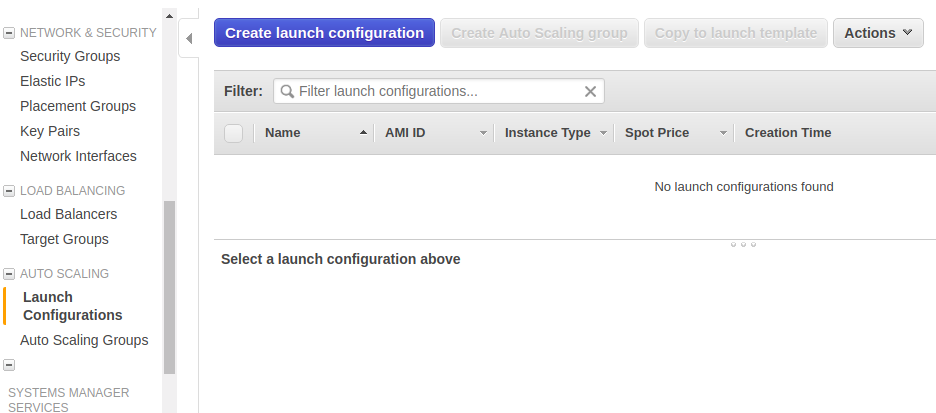Open the Instance Type column dropdown arrow
The image size is (936, 413).
click(x=603, y=133)
